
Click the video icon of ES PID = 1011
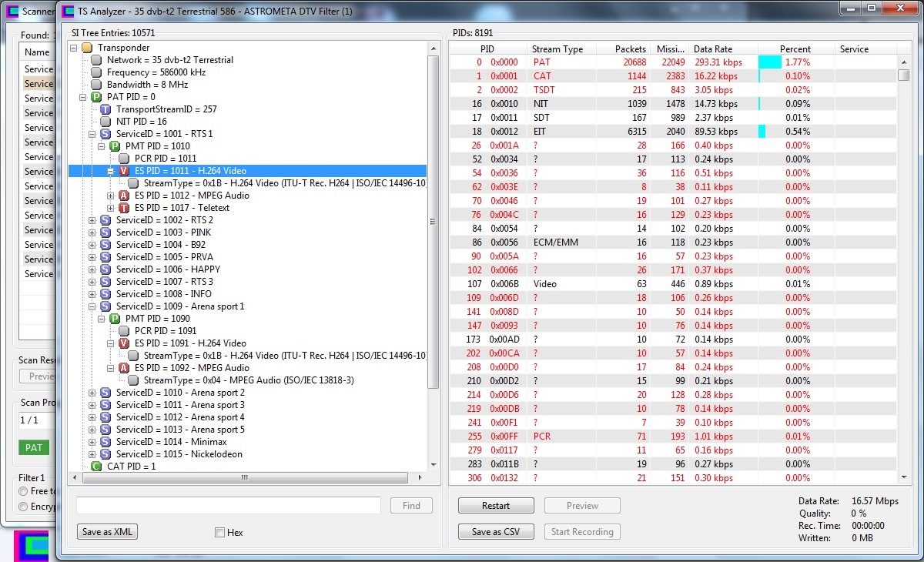point(124,171)
